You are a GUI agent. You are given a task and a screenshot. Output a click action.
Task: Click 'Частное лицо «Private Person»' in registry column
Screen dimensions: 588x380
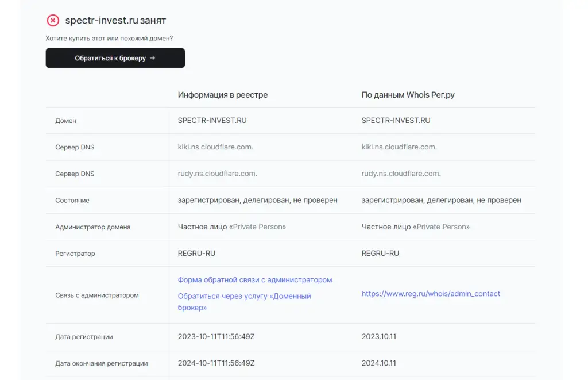click(x=232, y=227)
